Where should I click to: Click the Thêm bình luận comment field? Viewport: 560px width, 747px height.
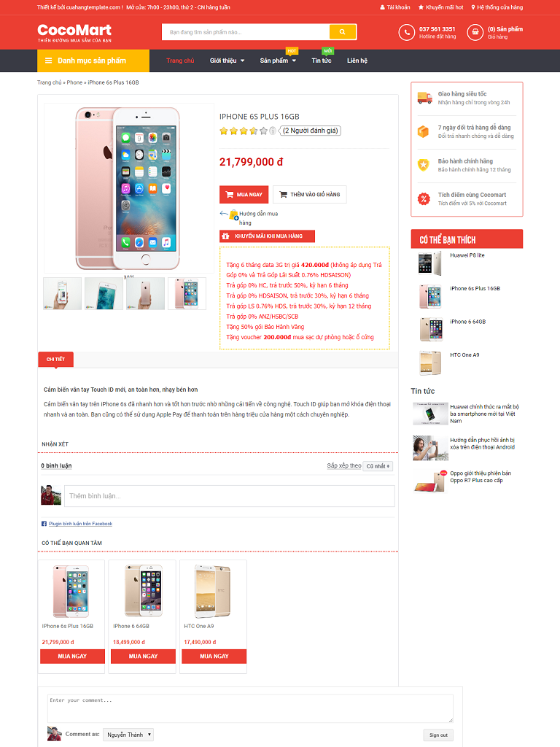(230, 496)
